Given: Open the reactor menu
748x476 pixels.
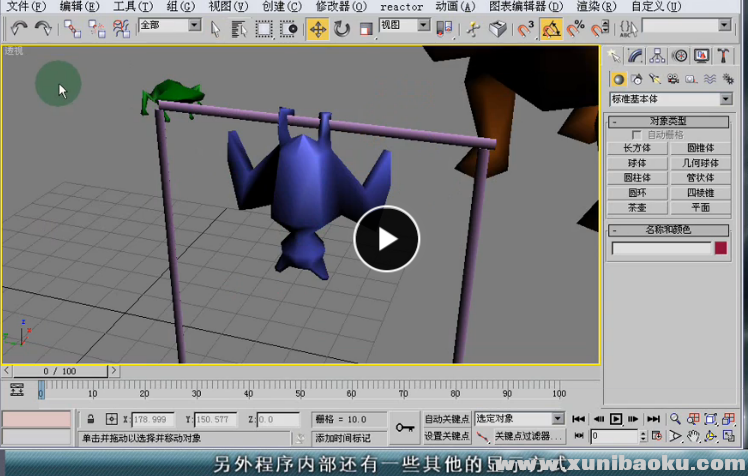Looking at the screenshot, I should 401,6.
